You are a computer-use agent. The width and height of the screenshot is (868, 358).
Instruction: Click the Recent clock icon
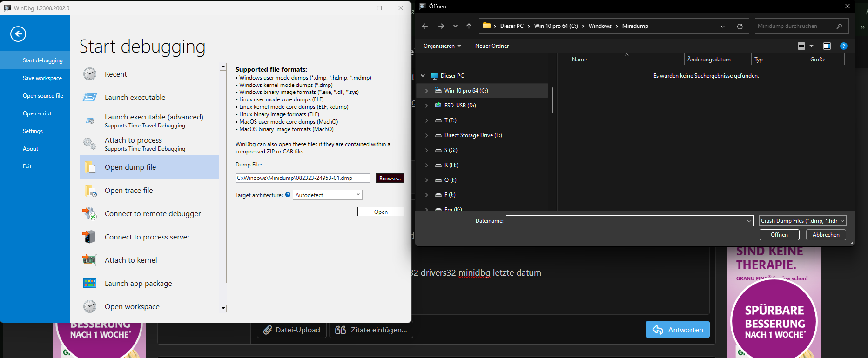(90, 74)
